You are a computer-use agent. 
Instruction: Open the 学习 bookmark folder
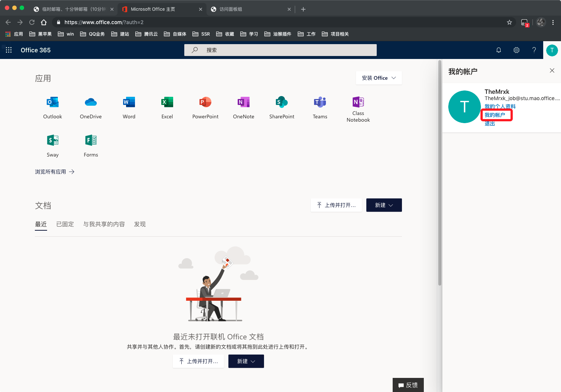pyautogui.click(x=249, y=34)
